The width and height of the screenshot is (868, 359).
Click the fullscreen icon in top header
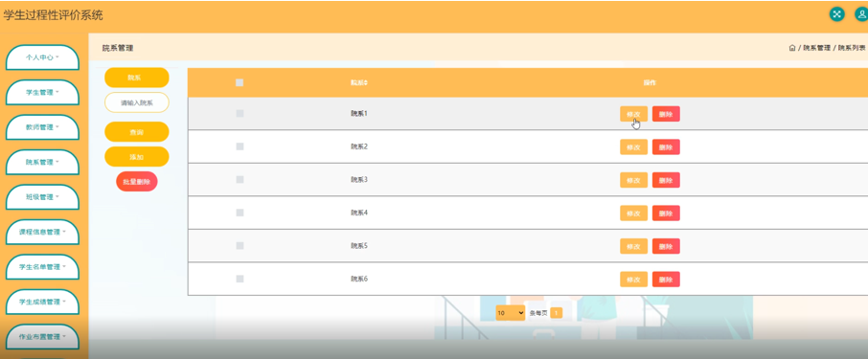tap(836, 14)
